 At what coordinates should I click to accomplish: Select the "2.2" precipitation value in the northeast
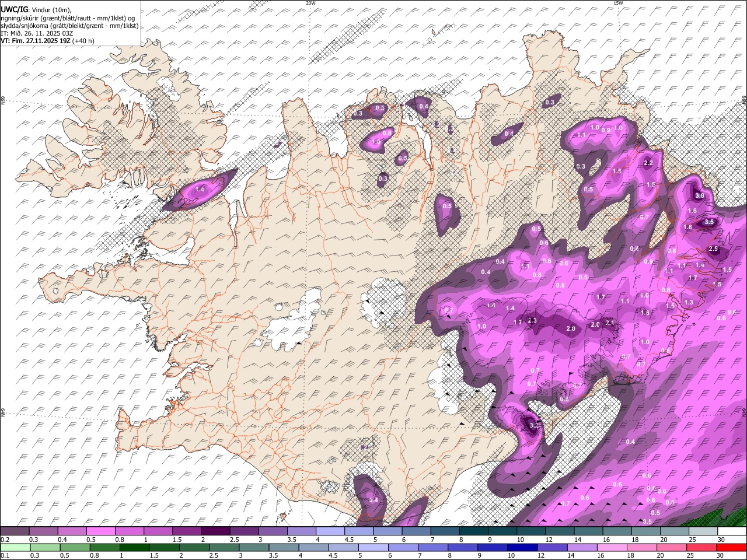[648, 163]
